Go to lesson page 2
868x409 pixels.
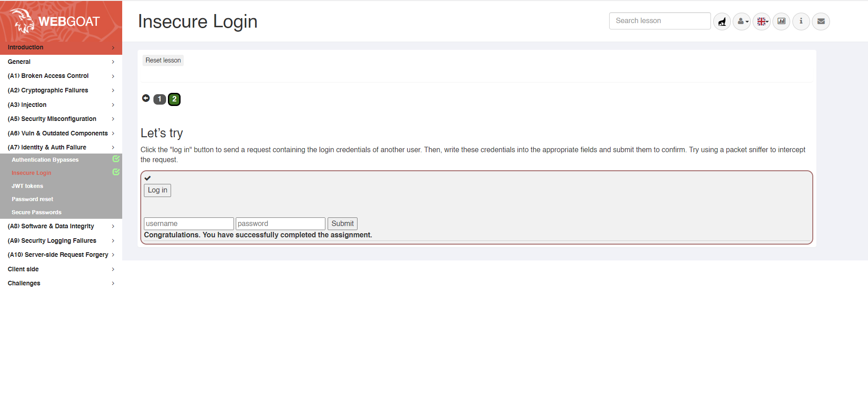(x=174, y=99)
